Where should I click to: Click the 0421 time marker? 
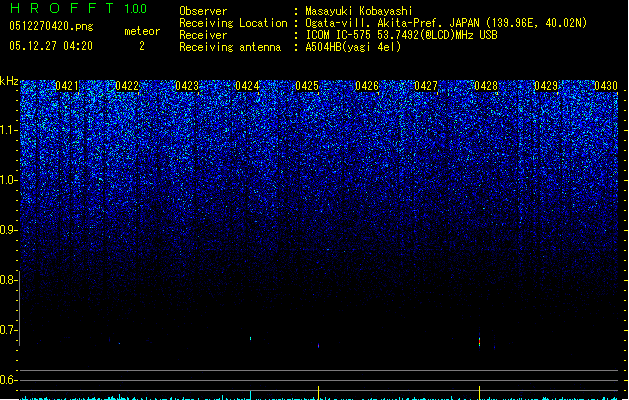(67, 86)
